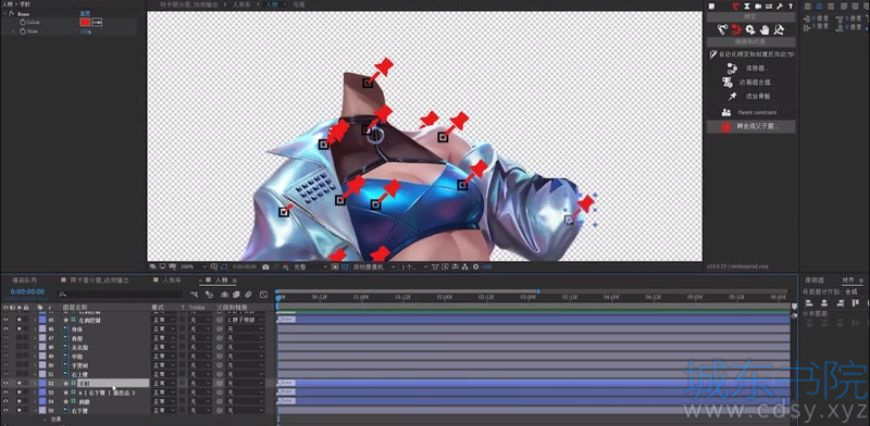Click the Reset link for Bone effect
870x426 pixels.
click(87, 13)
